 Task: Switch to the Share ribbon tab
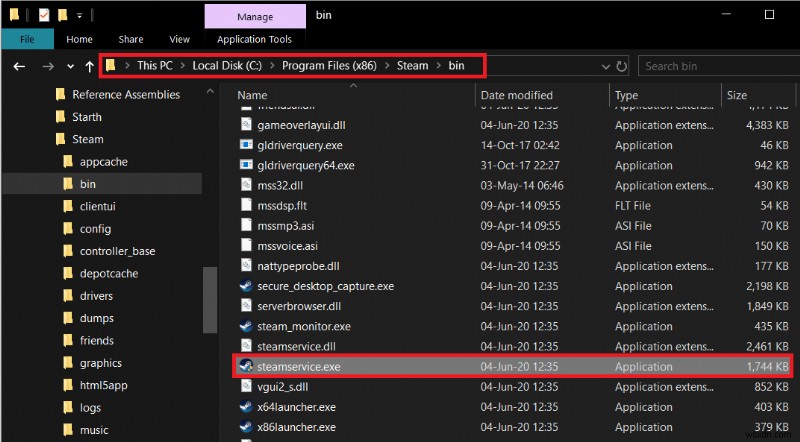pos(131,39)
